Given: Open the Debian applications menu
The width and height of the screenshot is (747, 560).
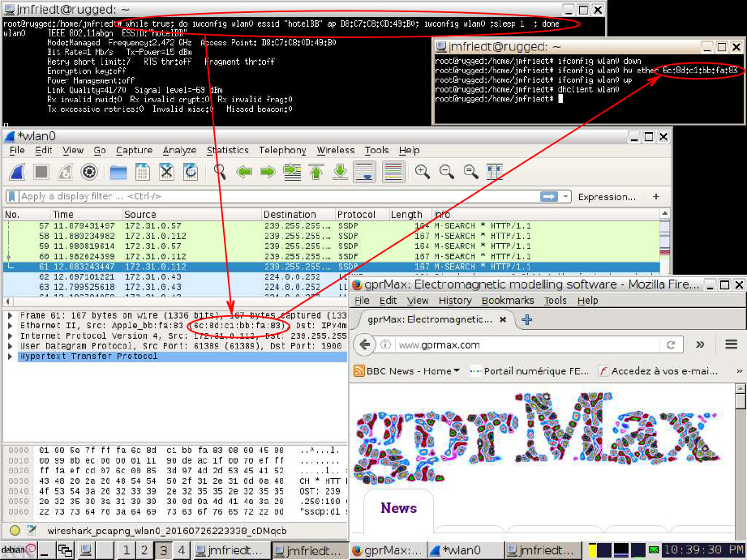Looking at the screenshot, I should pyautogui.click(x=18, y=550).
